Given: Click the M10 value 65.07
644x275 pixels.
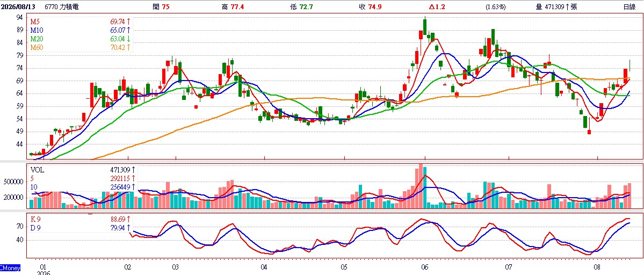Looking at the screenshot, I should [x=118, y=31].
